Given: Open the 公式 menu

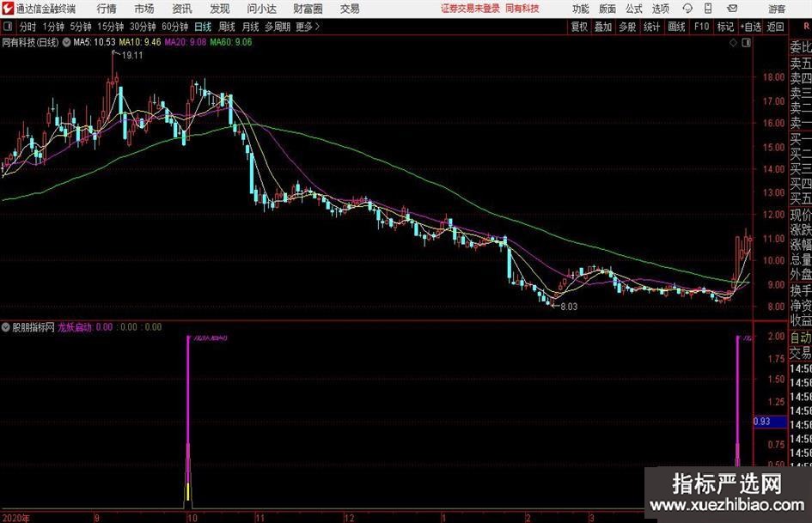Looking at the screenshot, I should [x=634, y=9].
